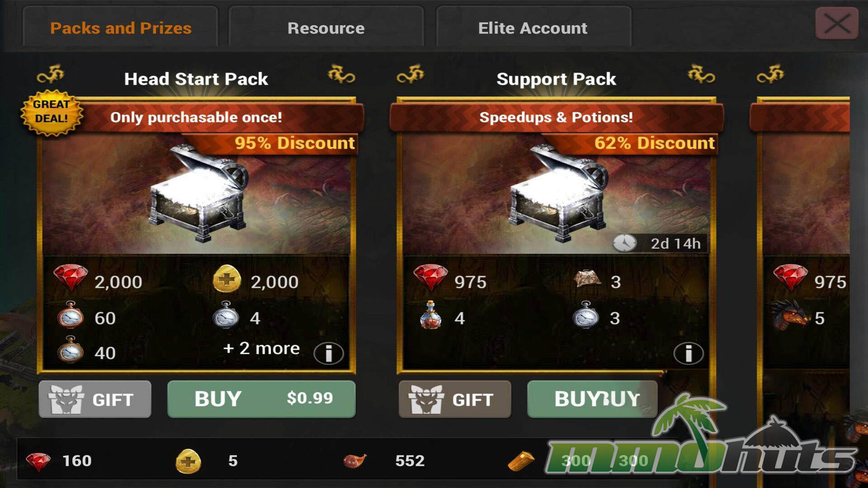The width and height of the screenshot is (868, 488).
Task: Click the gold coin icon in bottom bar
Action: (189, 461)
